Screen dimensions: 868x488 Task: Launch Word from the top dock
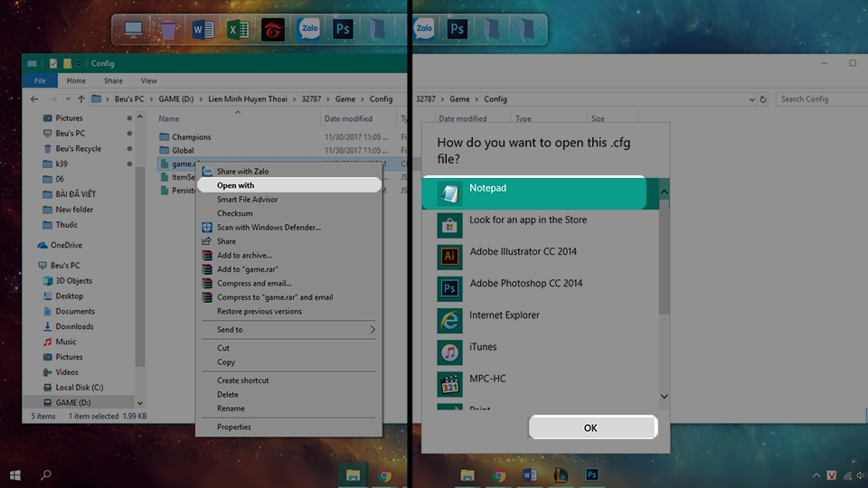(203, 29)
